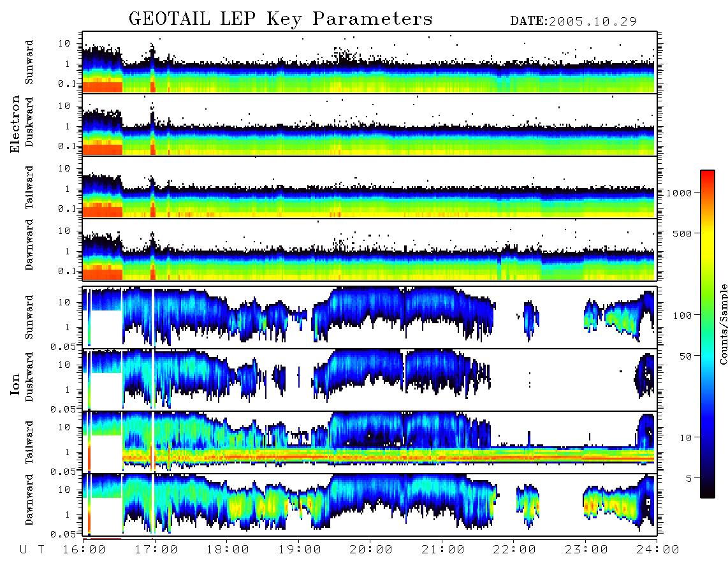
Task: Click the "0.1" tick of Electron Sunward panel
Action: pyautogui.click(x=67, y=84)
